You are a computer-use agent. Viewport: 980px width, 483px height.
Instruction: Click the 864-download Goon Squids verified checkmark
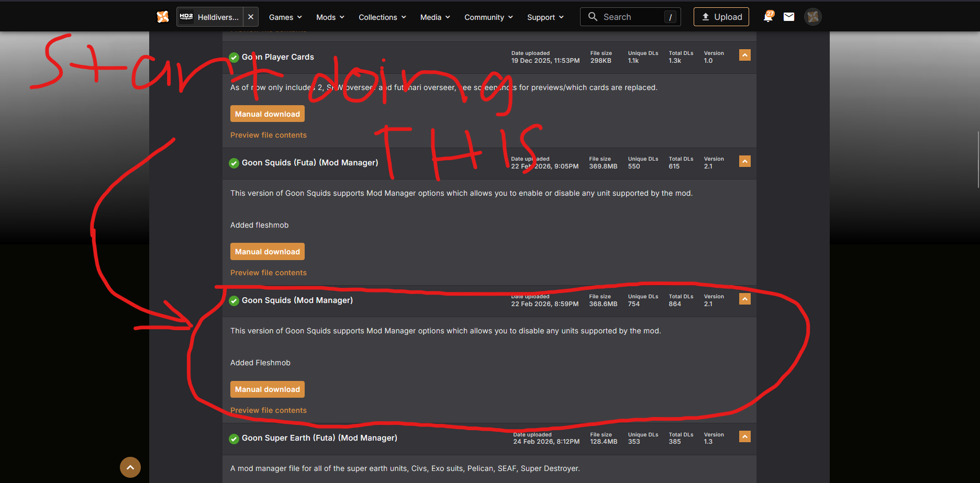[x=234, y=301]
